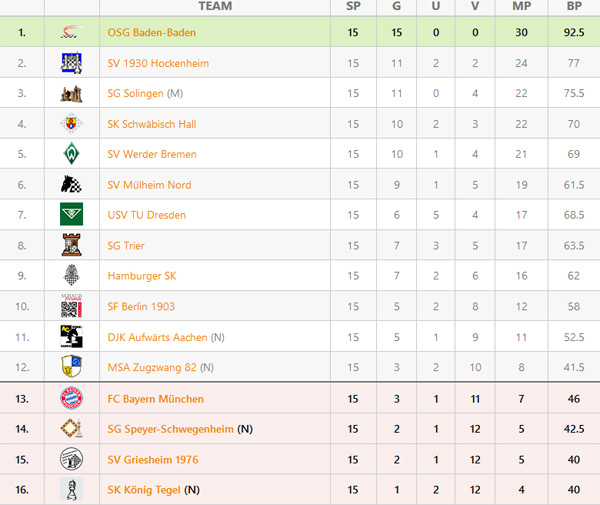Click the SF Berlin 1903 QR-style logo
The width and height of the screenshot is (600, 505).
pyautogui.click(x=72, y=306)
